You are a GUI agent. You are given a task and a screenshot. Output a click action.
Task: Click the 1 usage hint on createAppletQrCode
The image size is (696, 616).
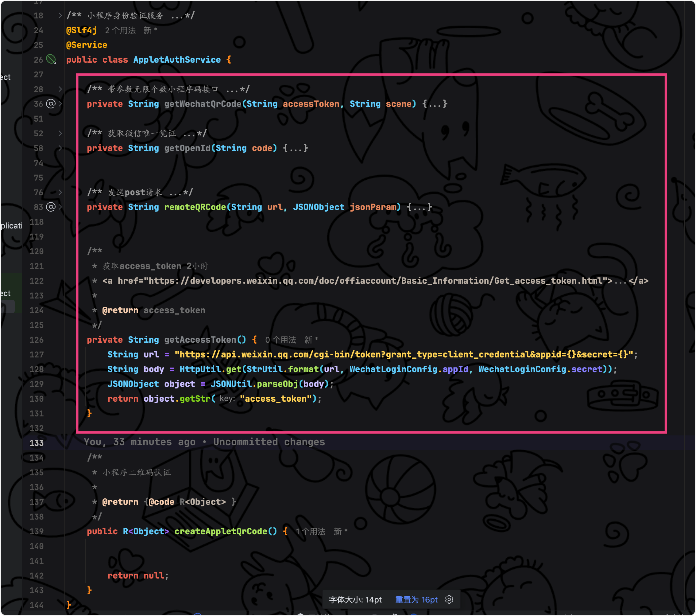[x=310, y=532]
